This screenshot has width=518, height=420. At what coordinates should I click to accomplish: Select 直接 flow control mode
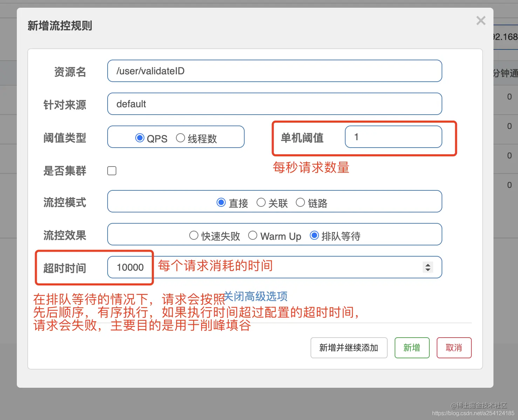coord(221,202)
